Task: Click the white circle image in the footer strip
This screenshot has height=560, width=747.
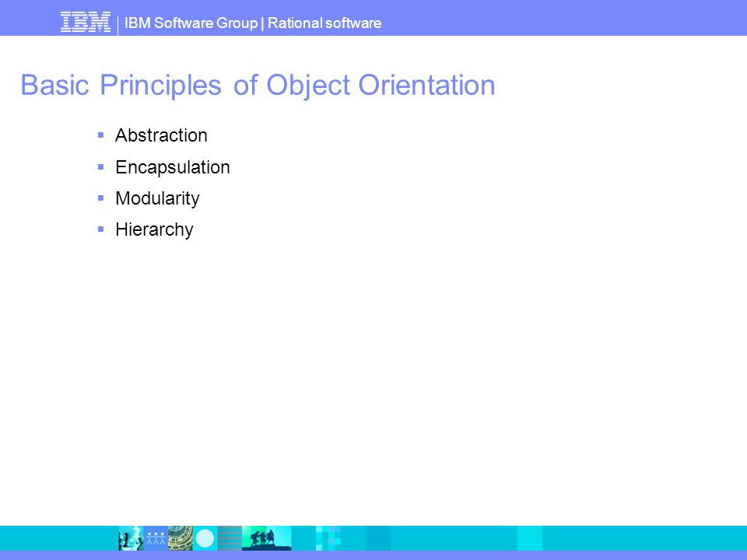Action: (205, 538)
